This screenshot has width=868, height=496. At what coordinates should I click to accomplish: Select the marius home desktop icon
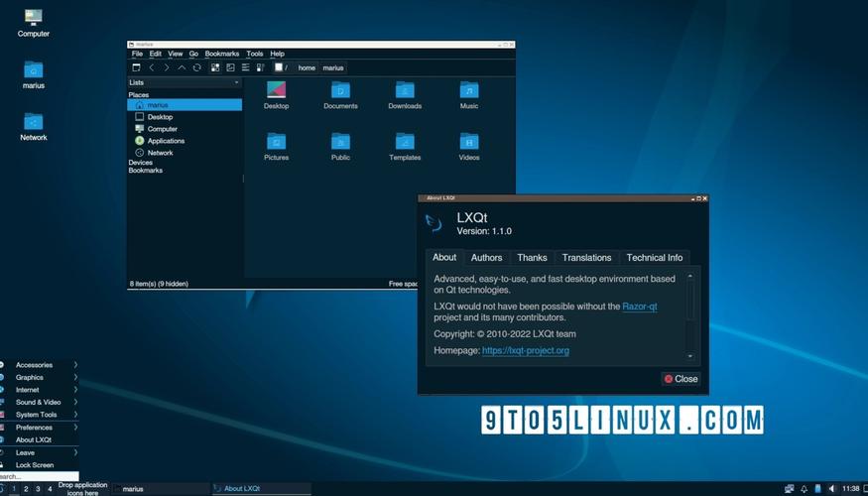[33, 74]
